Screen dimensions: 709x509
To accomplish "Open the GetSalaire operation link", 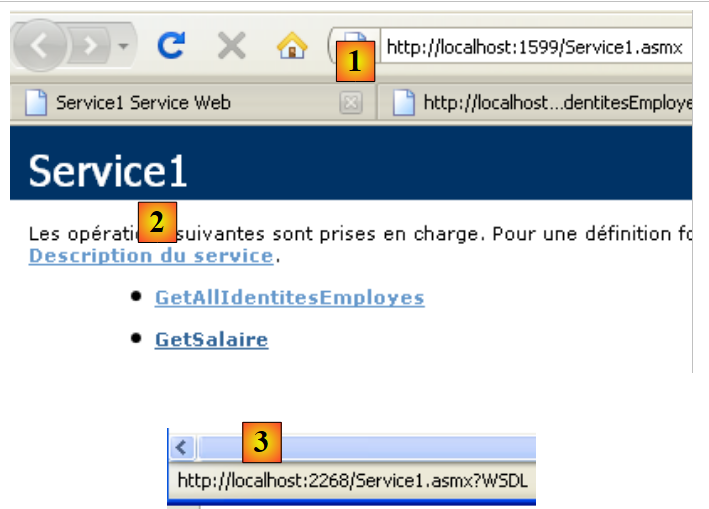I will coord(211,340).
